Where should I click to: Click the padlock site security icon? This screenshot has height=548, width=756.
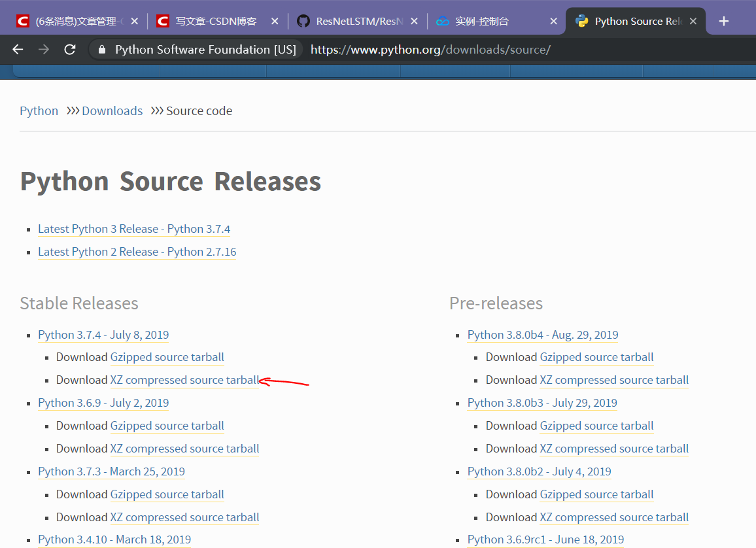pyautogui.click(x=102, y=49)
